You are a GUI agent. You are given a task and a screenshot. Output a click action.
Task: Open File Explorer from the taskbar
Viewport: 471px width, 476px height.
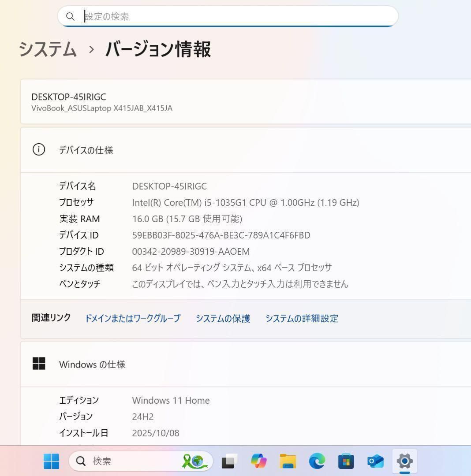click(x=288, y=461)
